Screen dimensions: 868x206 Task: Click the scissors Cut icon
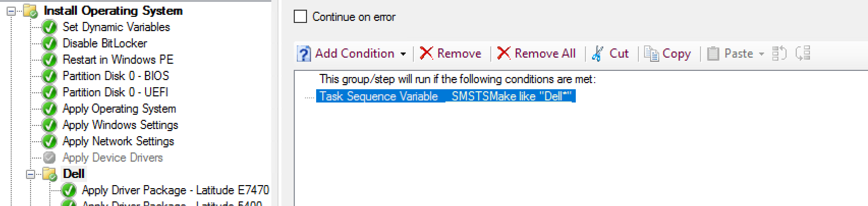[x=598, y=54]
